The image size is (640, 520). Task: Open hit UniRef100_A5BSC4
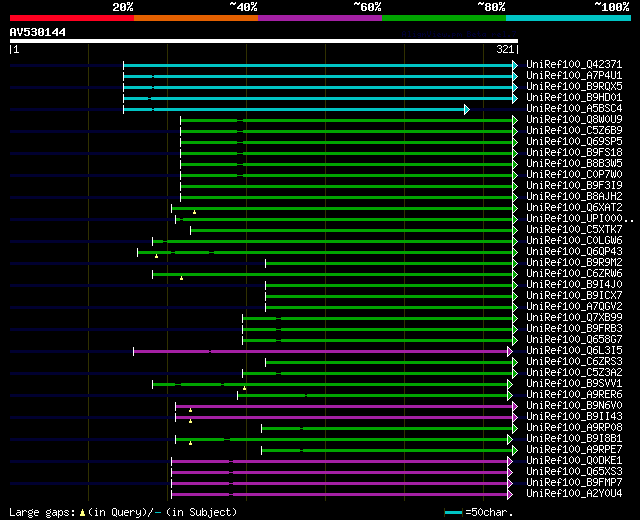point(574,109)
